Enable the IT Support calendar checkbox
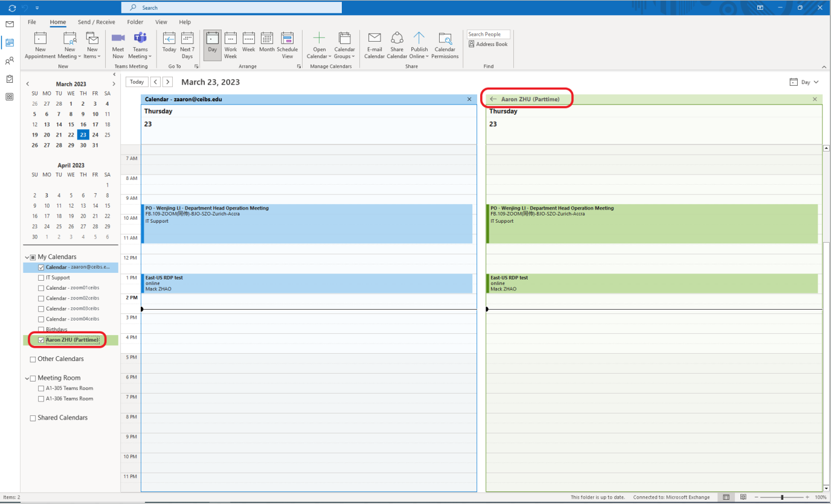 41,278
